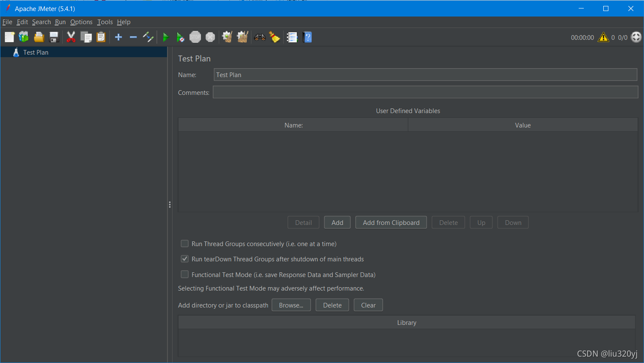Collapse all nodes with minus icon
644x363 pixels.
click(133, 37)
